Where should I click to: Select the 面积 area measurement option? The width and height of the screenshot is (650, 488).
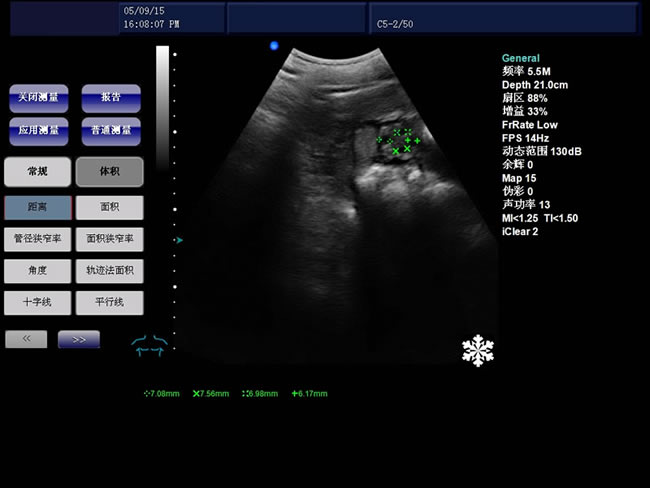tap(110, 207)
